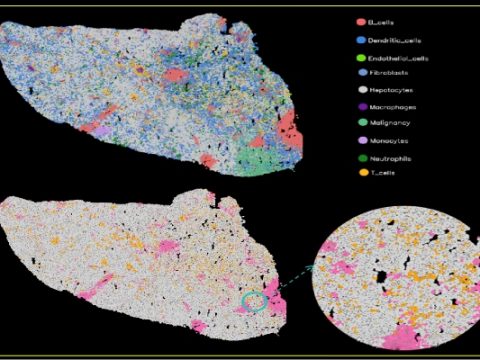The height and width of the screenshot is (360, 480).
Task: Click the magnified circular inset view
Action: 396,278
